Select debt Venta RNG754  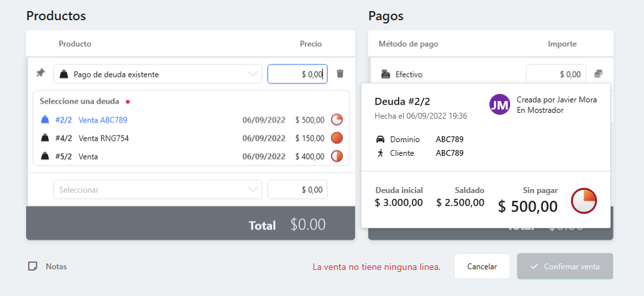104,138
